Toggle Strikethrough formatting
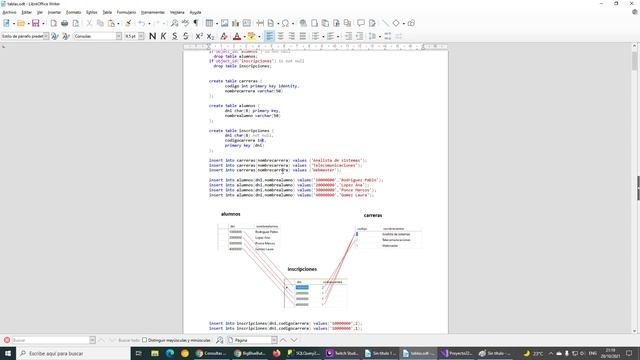This screenshot has height=360, width=640. (186, 36)
